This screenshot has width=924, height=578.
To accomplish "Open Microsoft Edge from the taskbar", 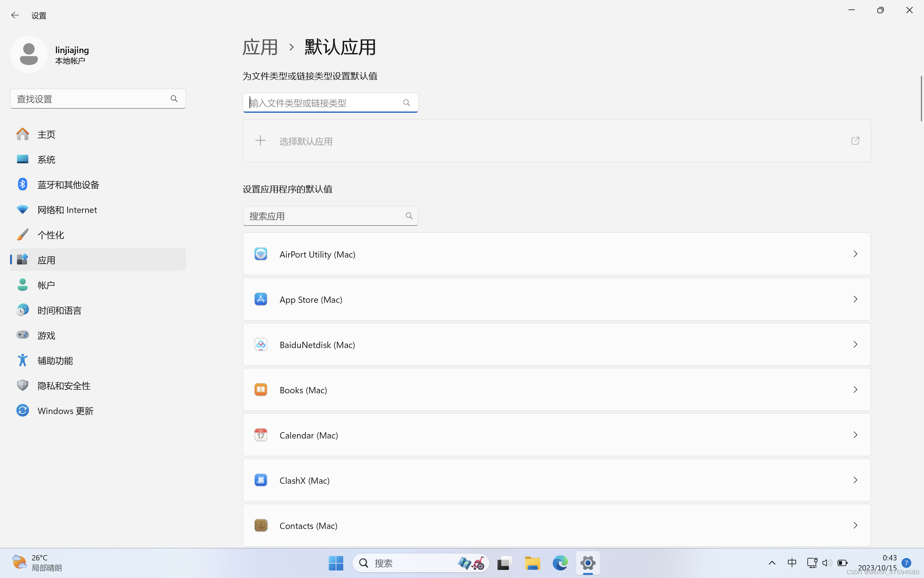I will click(560, 563).
